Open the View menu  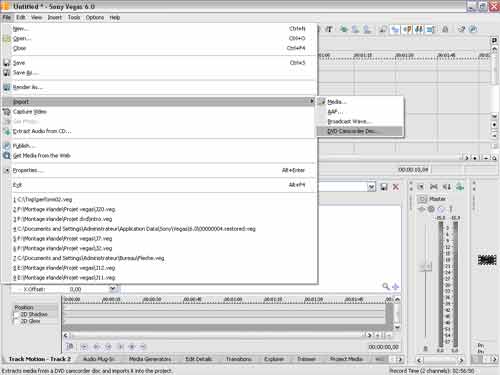click(x=36, y=17)
